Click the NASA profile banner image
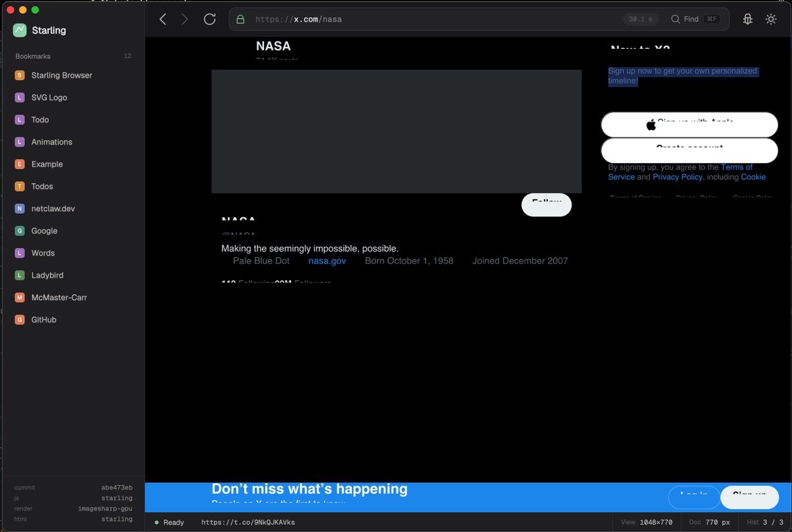 coord(396,131)
